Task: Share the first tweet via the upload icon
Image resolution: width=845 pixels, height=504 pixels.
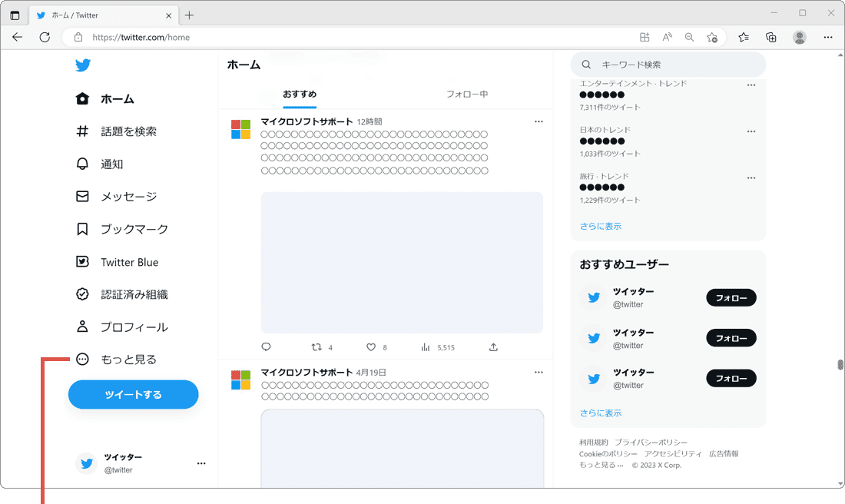Action: (x=492, y=347)
